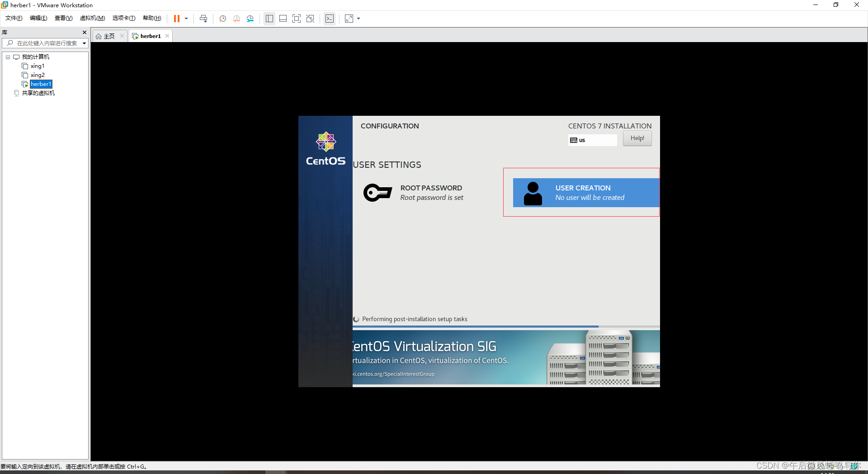
Task: Click the CentOS logo in the installer
Action: (325, 149)
